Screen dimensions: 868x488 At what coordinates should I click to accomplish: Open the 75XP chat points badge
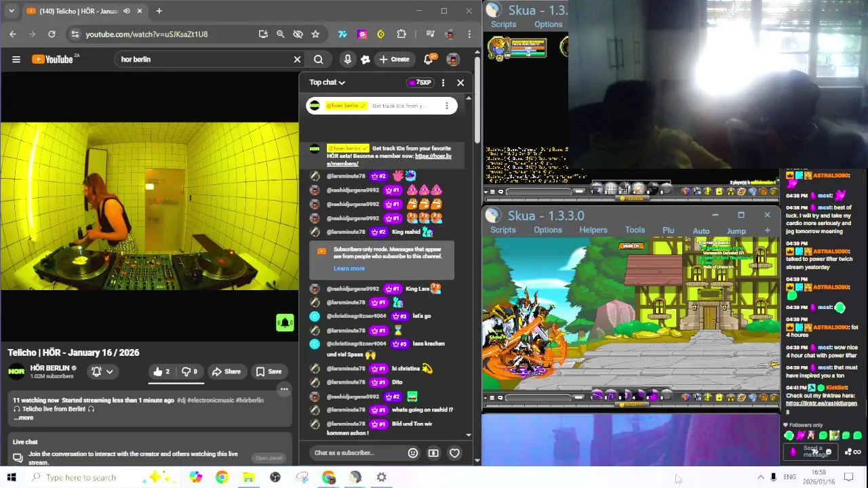(x=420, y=83)
